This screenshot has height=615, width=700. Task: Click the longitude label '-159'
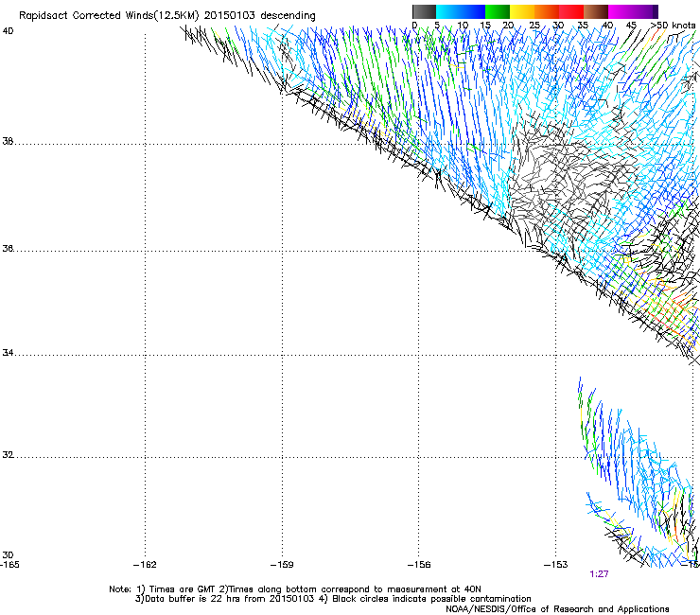click(282, 565)
